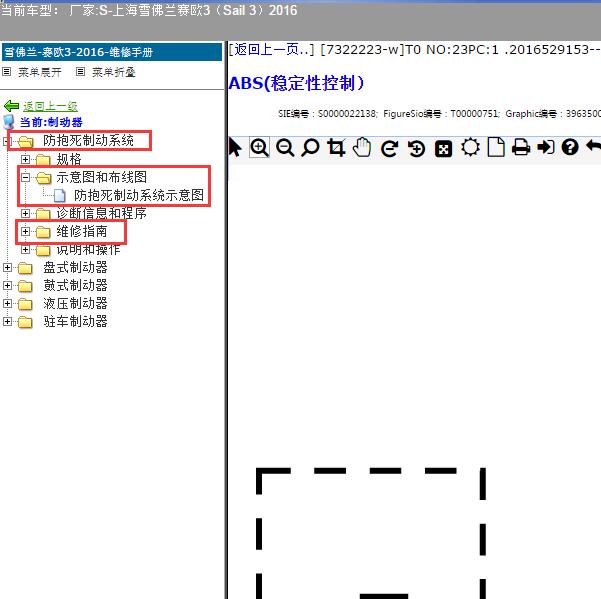This screenshot has height=599, width=601.
Task: Select 鼓式制动器 folder label
Action: click(75, 286)
